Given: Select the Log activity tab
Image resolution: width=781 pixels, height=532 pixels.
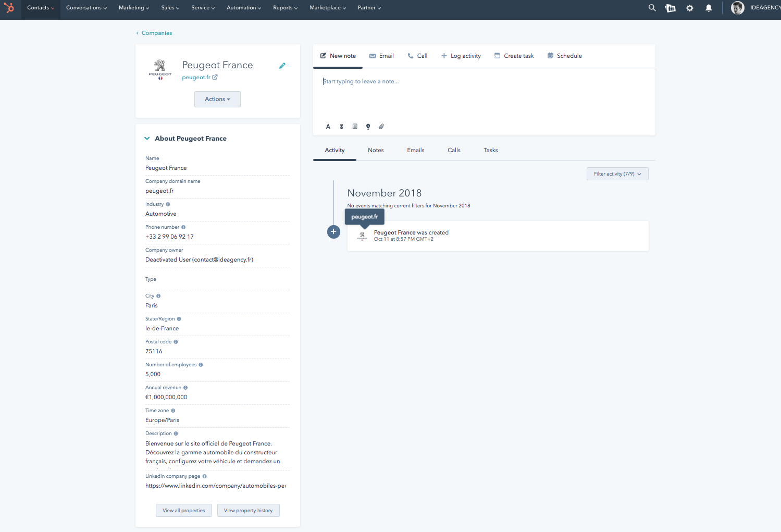Looking at the screenshot, I should (x=461, y=56).
